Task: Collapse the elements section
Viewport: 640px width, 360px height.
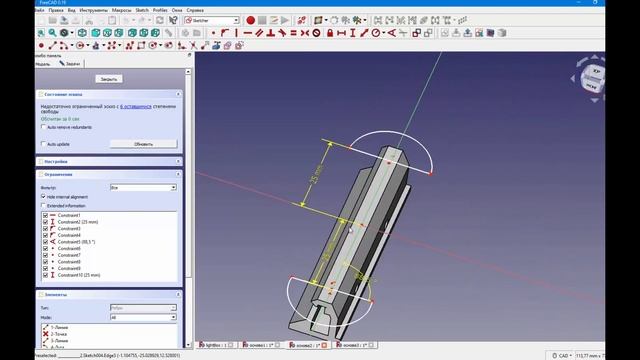Action: click(x=178, y=294)
